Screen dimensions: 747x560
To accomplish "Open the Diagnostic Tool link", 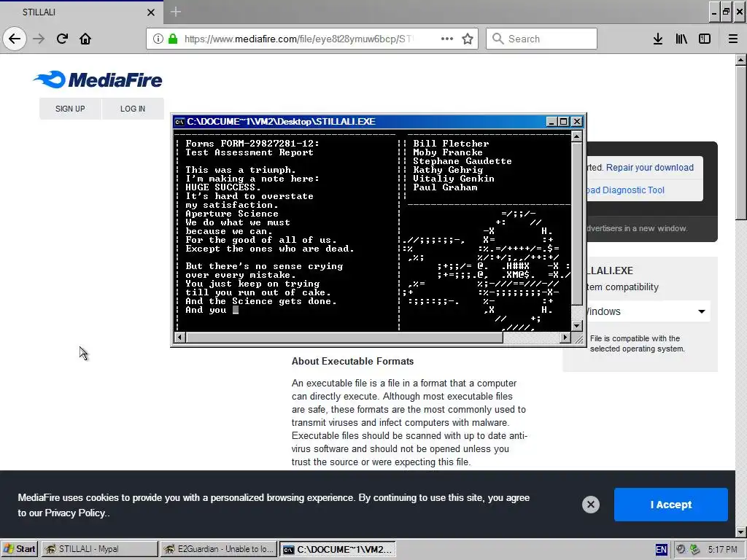I will click(625, 190).
